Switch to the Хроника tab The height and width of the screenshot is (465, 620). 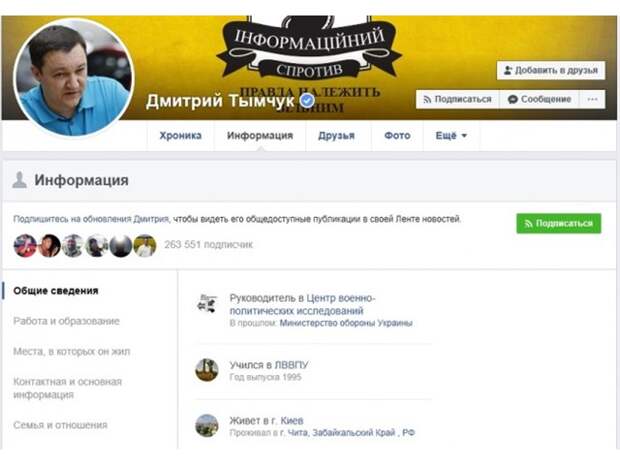point(181,136)
